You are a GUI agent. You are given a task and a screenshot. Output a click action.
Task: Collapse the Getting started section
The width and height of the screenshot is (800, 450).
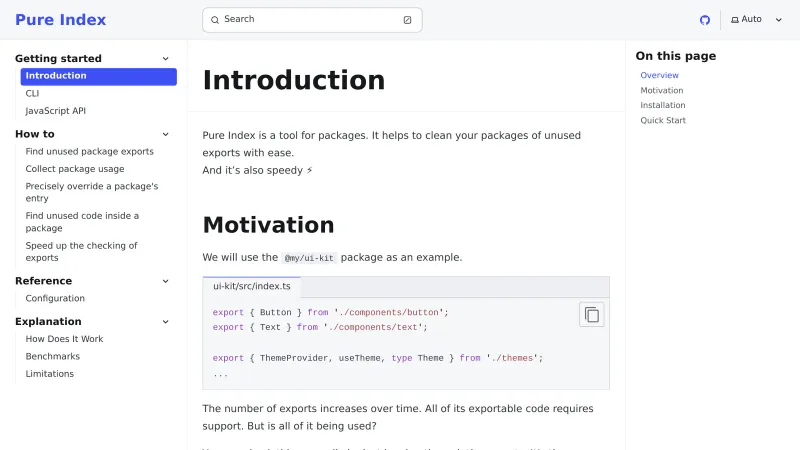pos(166,59)
